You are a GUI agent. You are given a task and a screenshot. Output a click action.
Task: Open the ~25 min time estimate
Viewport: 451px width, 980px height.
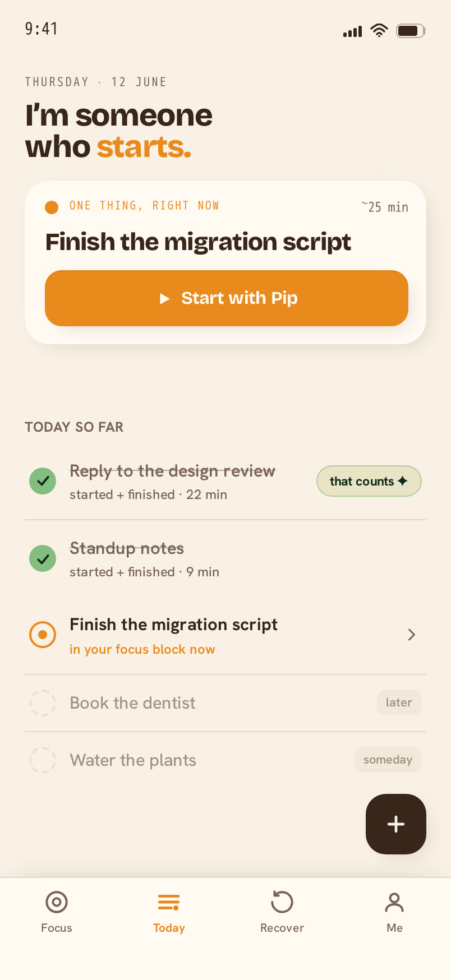click(385, 207)
